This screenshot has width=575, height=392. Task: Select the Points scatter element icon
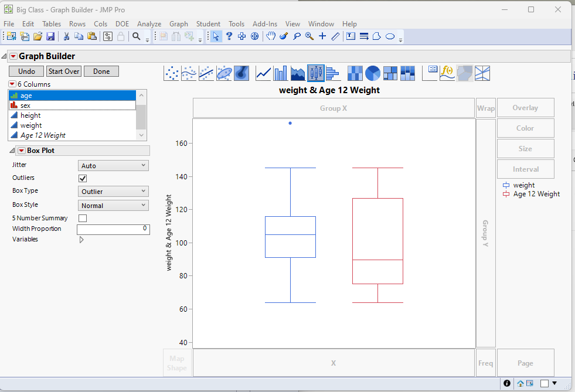pos(172,73)
